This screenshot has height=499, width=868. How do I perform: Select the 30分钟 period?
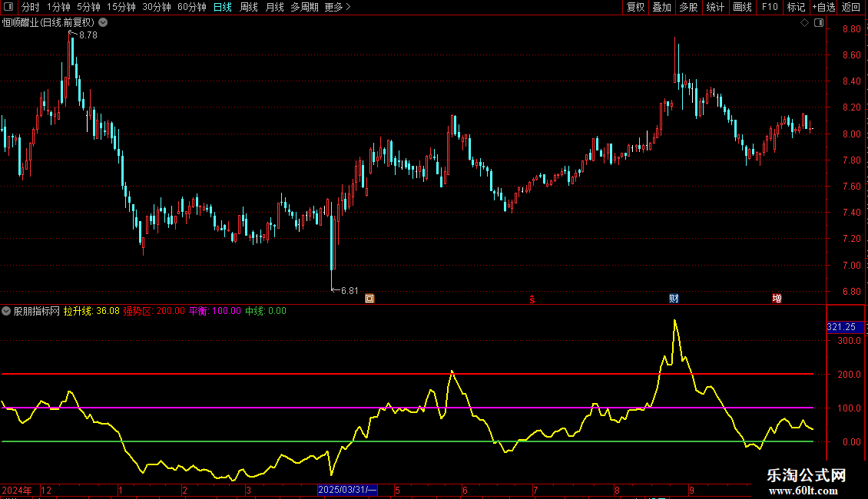point(157,7)
